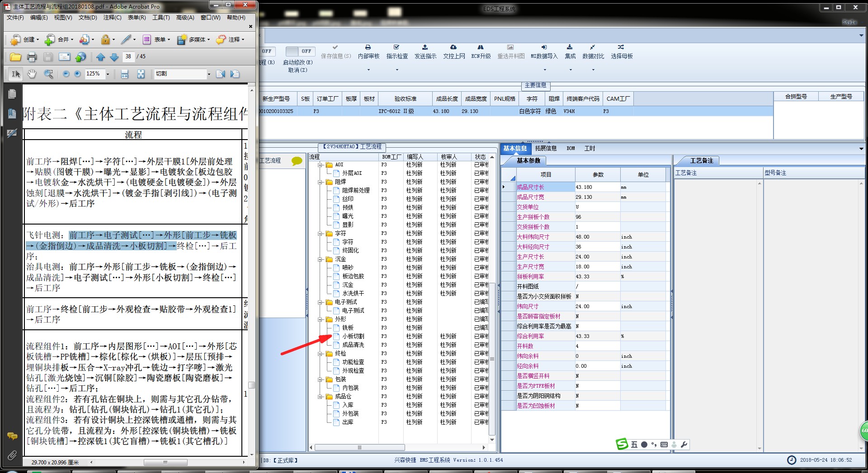Click the 集成 button

coord(570,52)
